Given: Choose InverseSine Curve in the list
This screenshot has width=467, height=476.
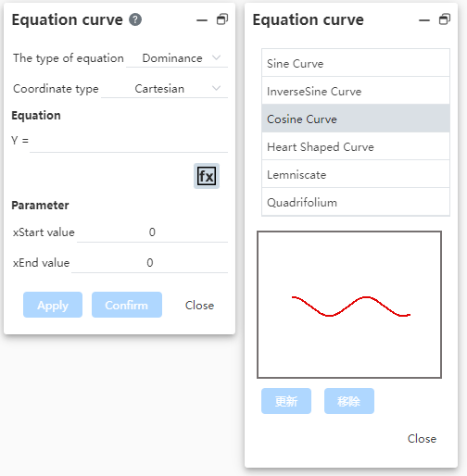Looking at the screenshot, I should tap(356, 91).
